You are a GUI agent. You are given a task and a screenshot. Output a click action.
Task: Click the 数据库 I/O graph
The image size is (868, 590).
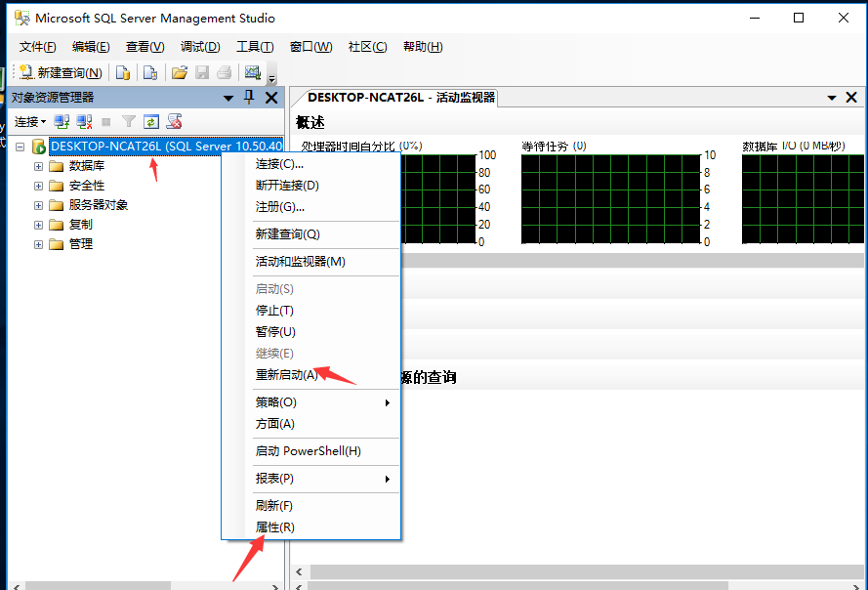click(x=803, y=199)
